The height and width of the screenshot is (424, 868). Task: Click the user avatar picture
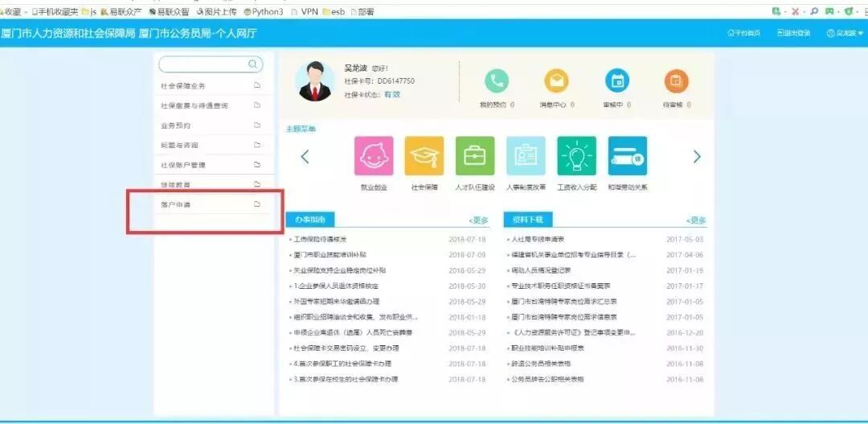point(314,81)
